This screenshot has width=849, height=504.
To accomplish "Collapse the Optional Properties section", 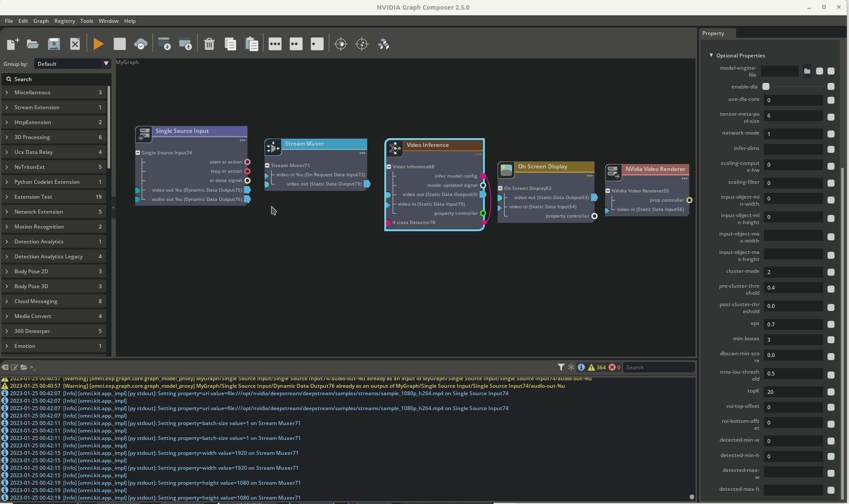I will tap(712, 55).
